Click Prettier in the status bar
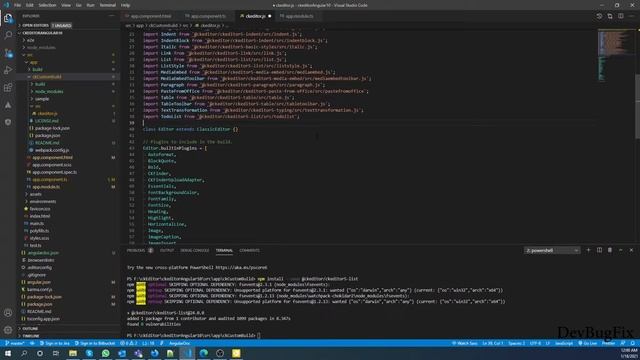640x360 pixels. click(x=608, y=343)
